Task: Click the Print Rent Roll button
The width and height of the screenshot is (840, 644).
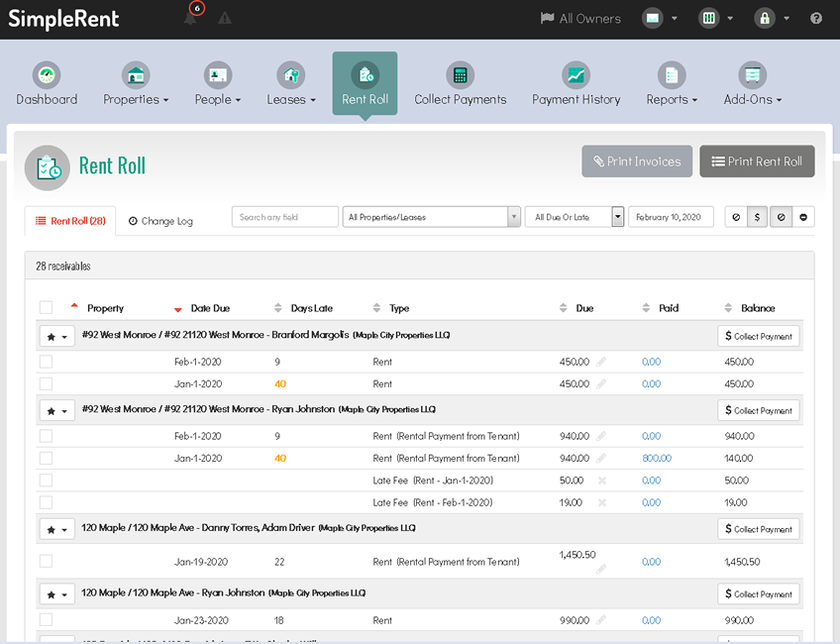Action: click(757, 161)
